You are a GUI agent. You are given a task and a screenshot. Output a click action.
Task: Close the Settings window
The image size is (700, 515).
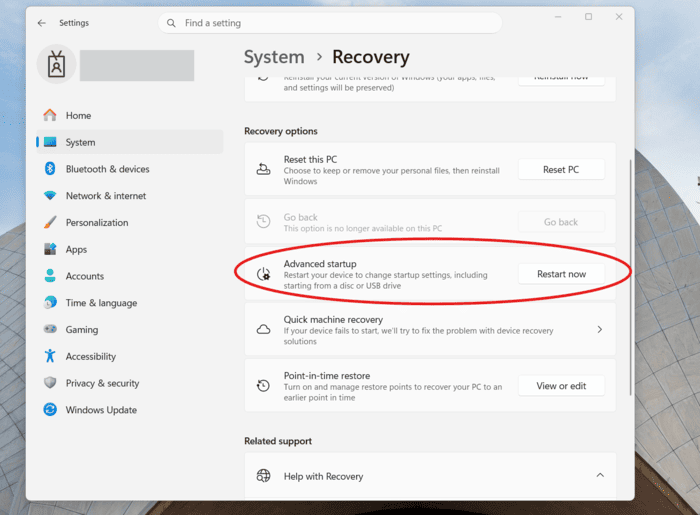click(x=619, y=17)
